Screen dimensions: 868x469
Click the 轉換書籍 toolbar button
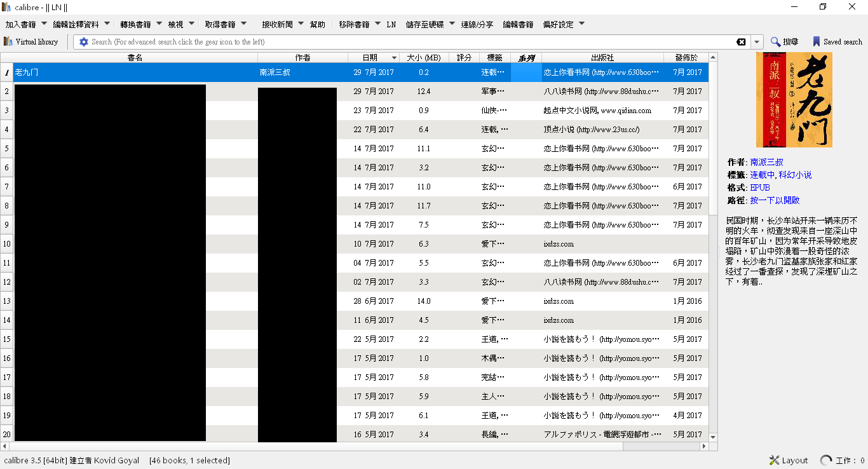pos(135,25)
